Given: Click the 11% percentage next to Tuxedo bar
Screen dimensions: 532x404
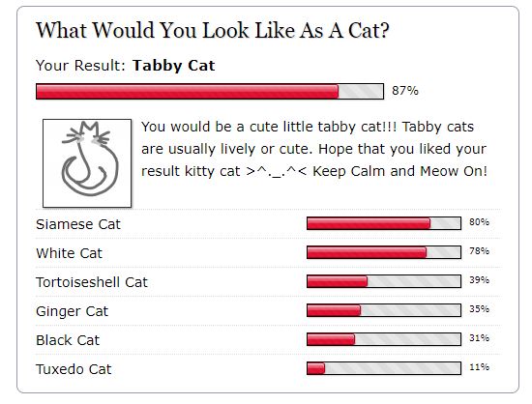Looking at the screenshot, I should [479, 367].
